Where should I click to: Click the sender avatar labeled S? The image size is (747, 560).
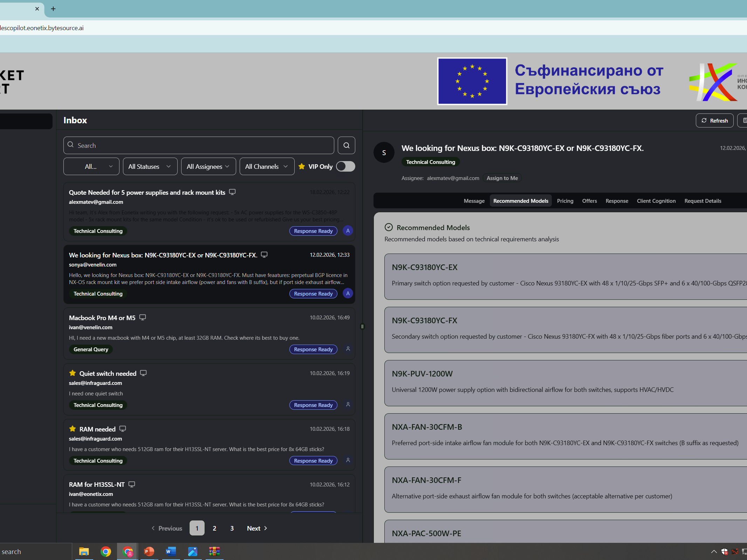pos(384,152)
